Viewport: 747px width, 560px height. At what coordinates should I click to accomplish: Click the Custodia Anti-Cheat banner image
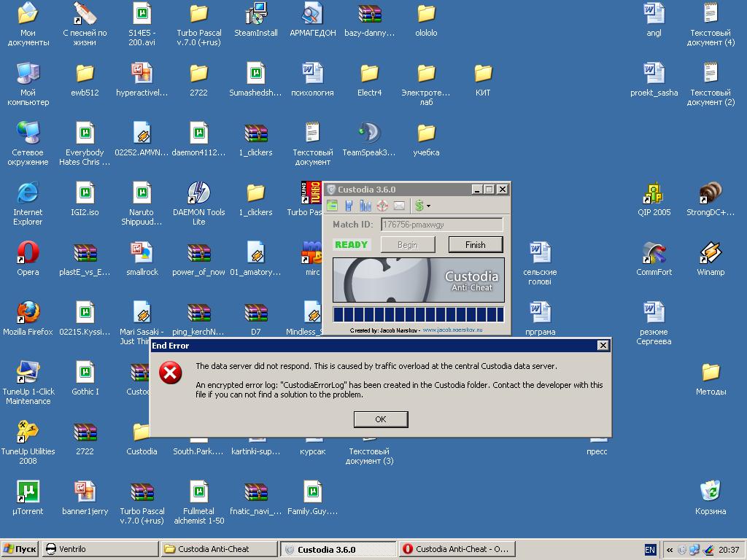[x=418, y=280]
